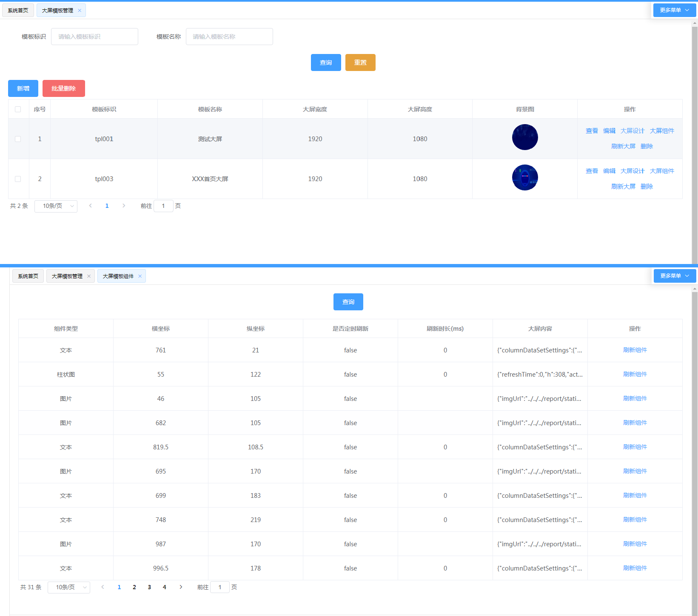Switch to 系统首页 tab in top window
The height and width of the screenshot is (616, 698).
tap(18, 11)
